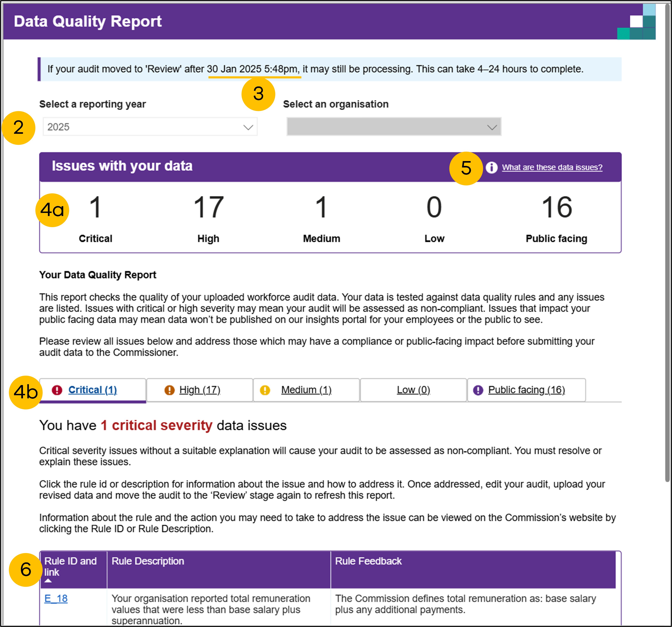Expand the organisation selection dropdown

[394, 127]
